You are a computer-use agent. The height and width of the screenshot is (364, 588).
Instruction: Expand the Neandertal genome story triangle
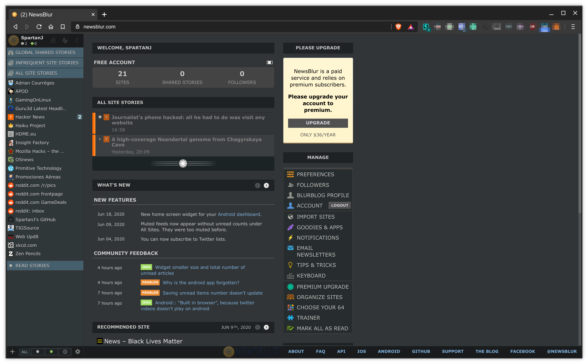pos(100,139)
